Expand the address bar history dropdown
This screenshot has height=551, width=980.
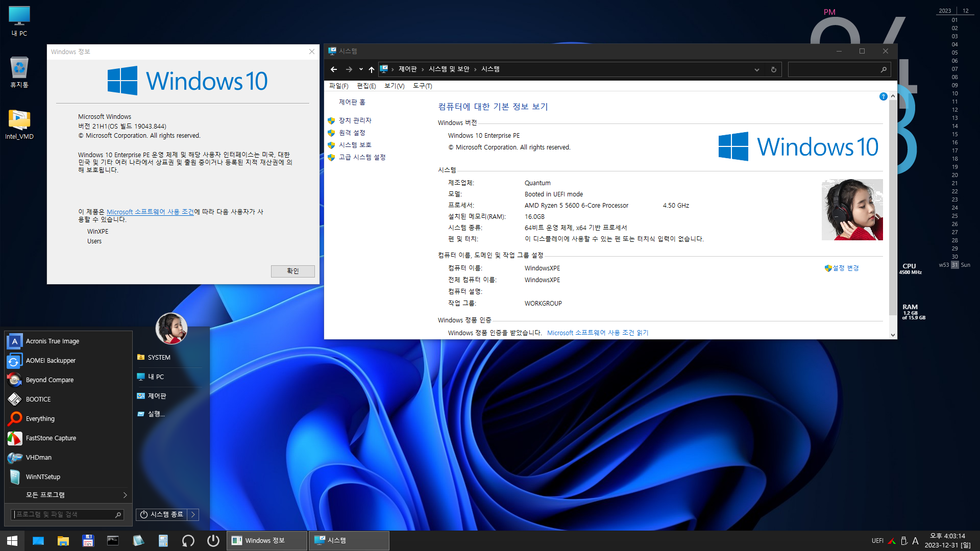[x=757, y=69]
